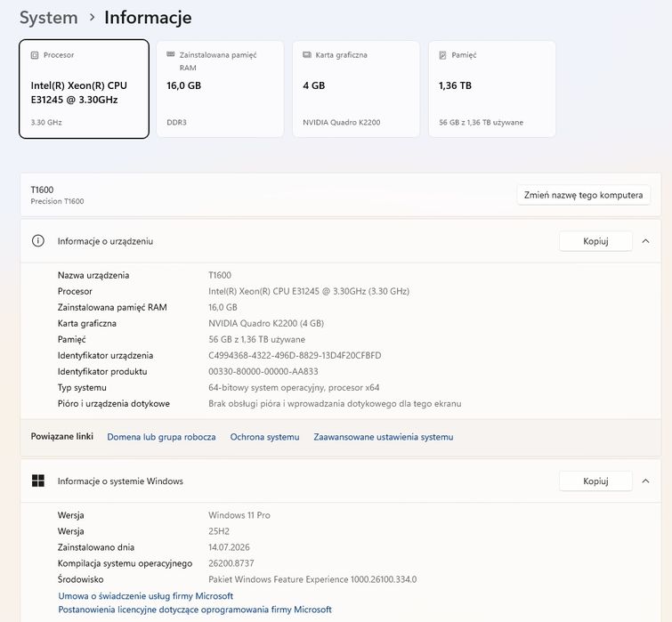
Task: Select the Procesor Intel Xeon card
Action: [x=84, y=89]
